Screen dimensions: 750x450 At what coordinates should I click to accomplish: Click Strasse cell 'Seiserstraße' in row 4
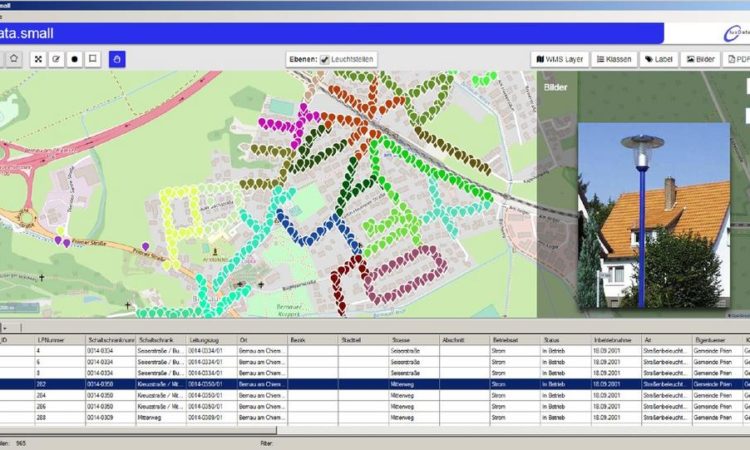click(414, 351)
